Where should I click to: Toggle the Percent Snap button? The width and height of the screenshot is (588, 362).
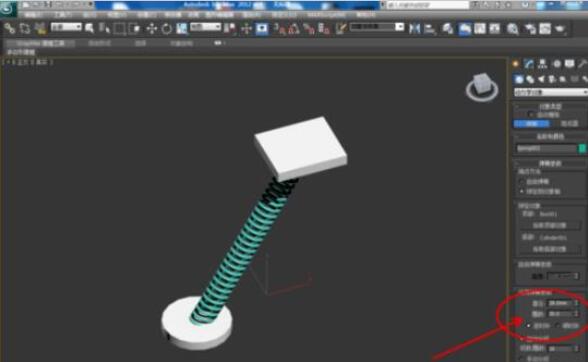click(309, 29)
